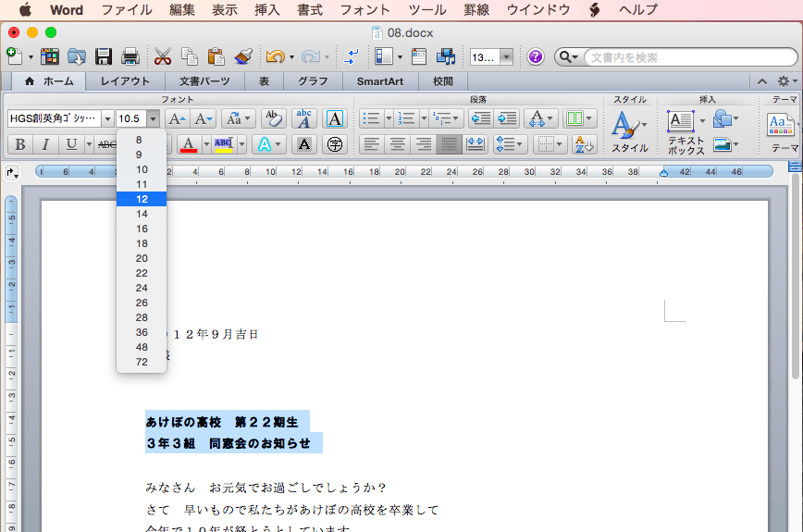Open the columns dropdown

[x=580, y=118]
